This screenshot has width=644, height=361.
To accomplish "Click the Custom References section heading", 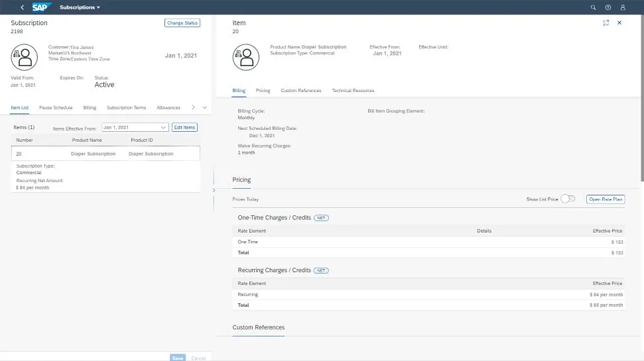I will click(259, 327).
